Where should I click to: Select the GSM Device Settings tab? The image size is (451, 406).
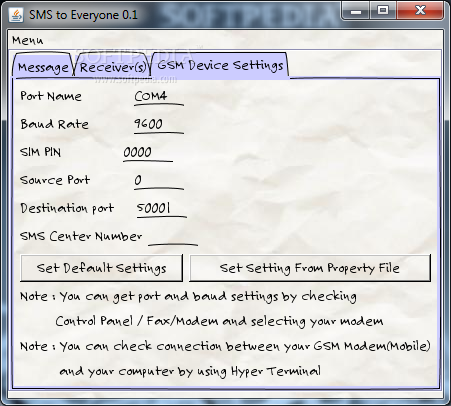point(220,65)
